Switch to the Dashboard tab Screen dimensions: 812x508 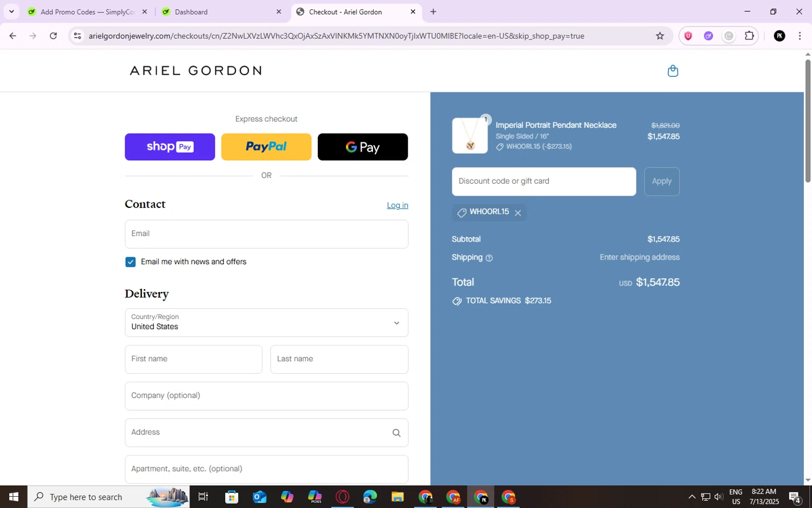click(222, 11)
